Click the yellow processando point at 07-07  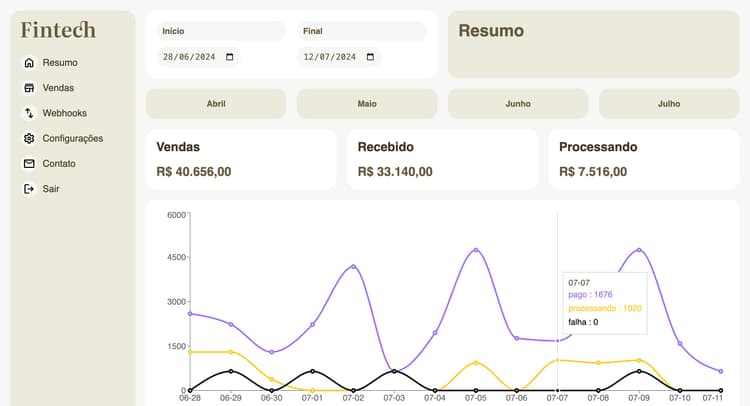pos(557,360)
